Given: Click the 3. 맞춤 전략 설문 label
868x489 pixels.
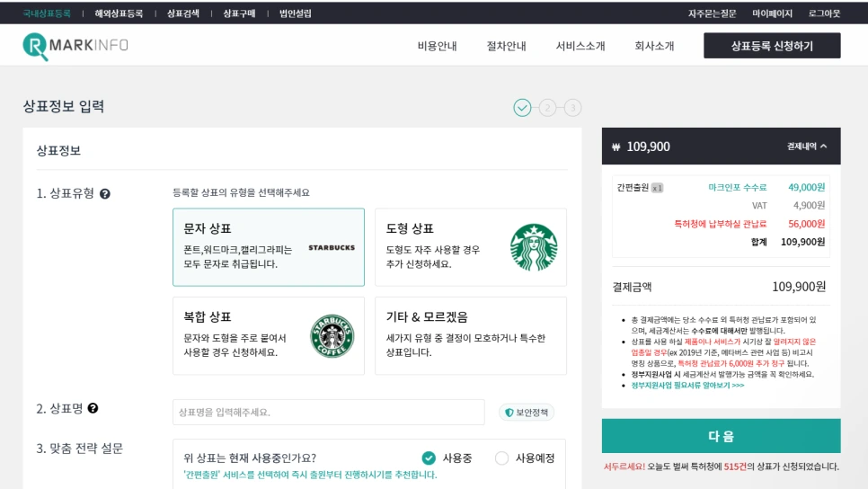Looking at the screenshot, I should [80, 448].
